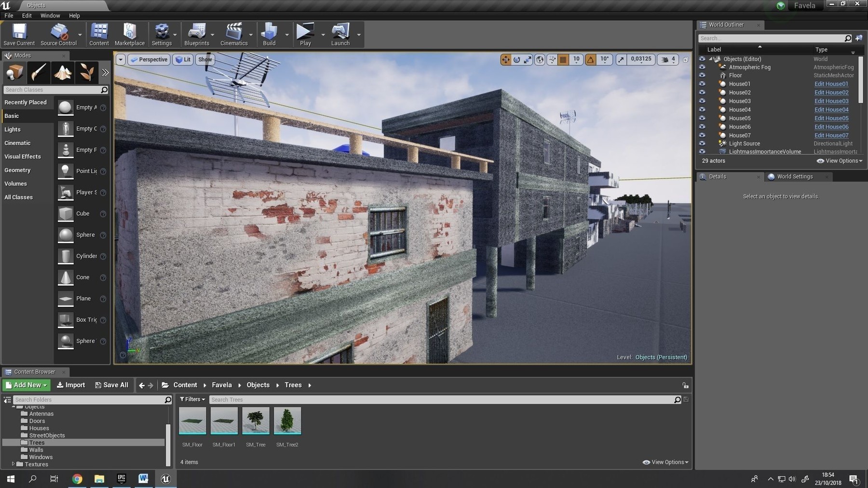This screenshot has height=488, width=868.
Task: Select the Paint mode brush icon
Action: [x=38, y=72]
